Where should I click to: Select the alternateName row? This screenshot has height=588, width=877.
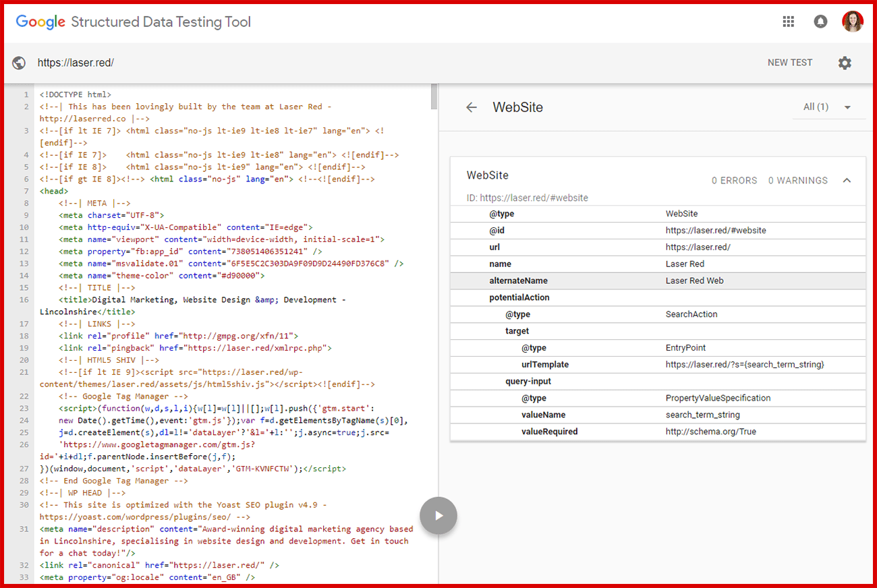click(658, 281)
